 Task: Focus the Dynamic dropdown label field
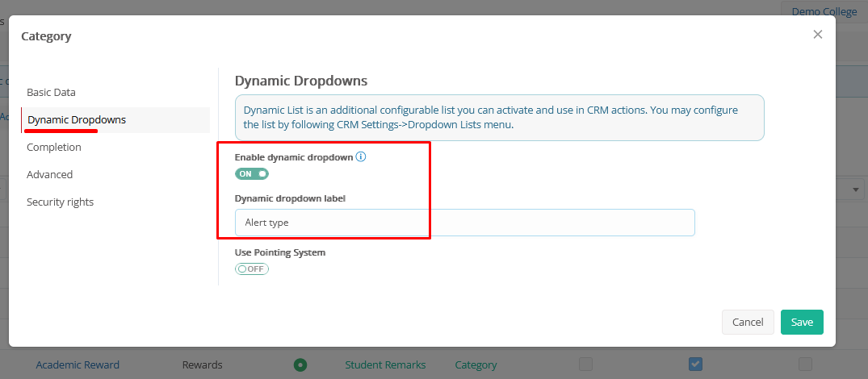pyautogui.click(x=464, y=223)
